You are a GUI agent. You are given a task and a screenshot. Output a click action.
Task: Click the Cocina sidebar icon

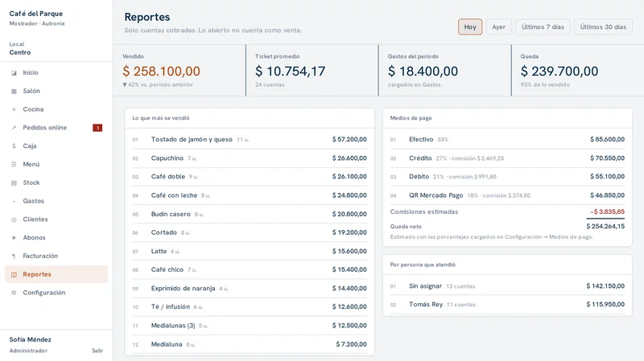(14, 109)
